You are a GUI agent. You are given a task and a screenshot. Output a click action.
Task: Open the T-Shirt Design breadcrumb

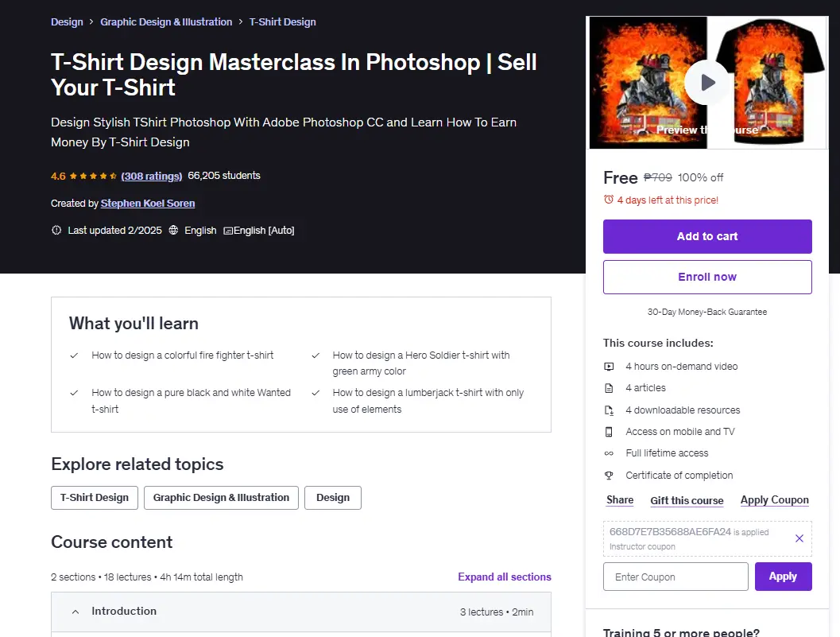(x=282, y=22)
